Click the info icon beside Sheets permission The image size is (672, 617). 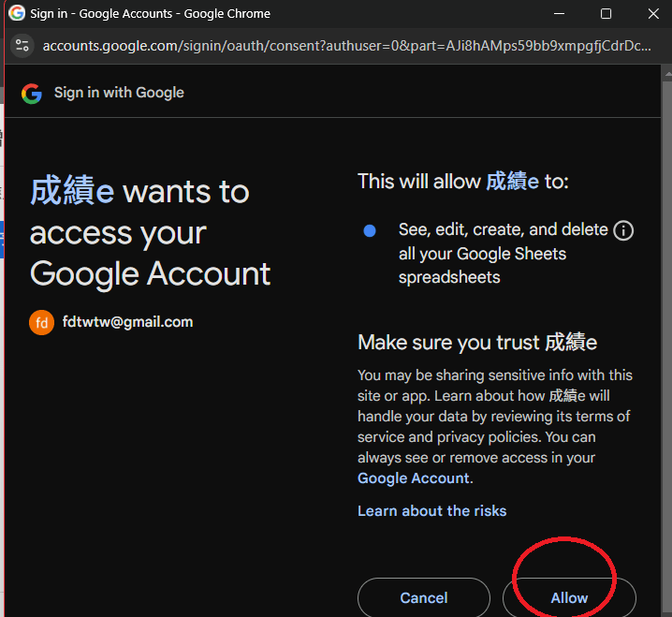point(623,230)
